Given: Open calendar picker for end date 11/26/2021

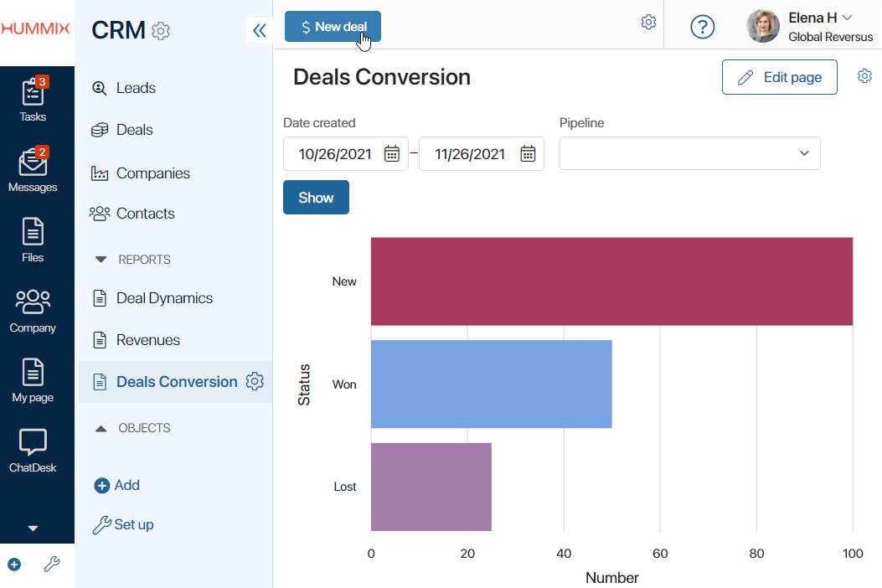Looking at the screenshot, I should point(528,153).
